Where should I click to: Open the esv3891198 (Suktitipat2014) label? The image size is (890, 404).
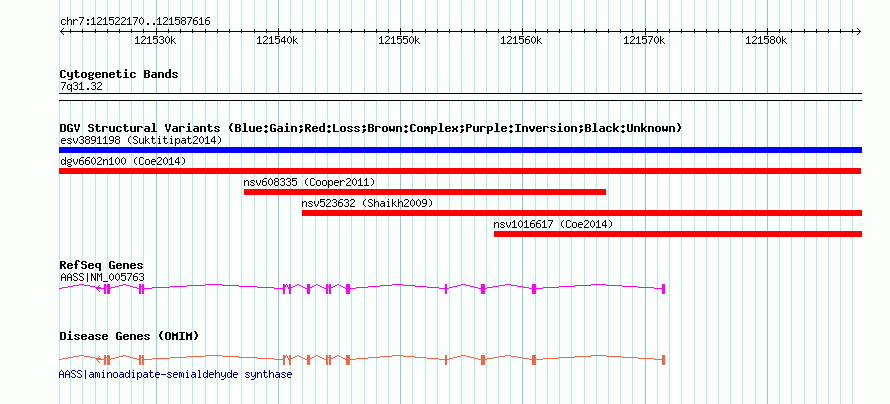(x=141, y=140)
